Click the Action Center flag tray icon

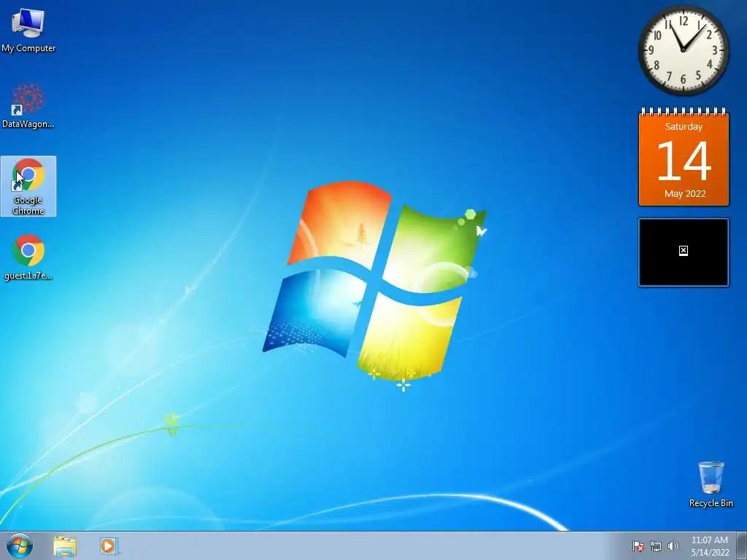click(638, 546)
